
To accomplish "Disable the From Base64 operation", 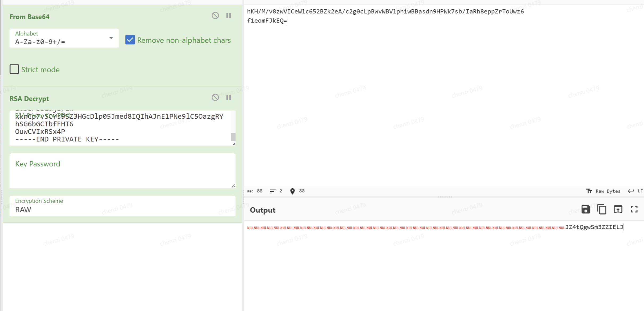I will click(215, 15).
